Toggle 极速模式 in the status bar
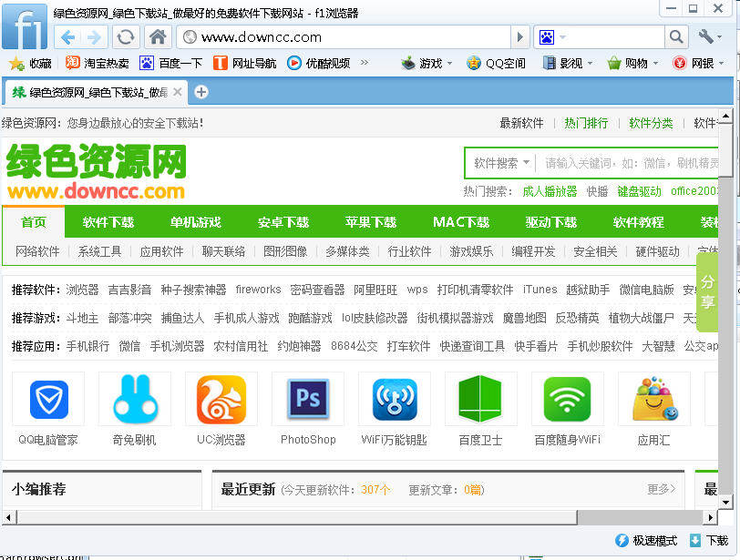Viewport: 740px width, 560px height. [x=646, y=540]
